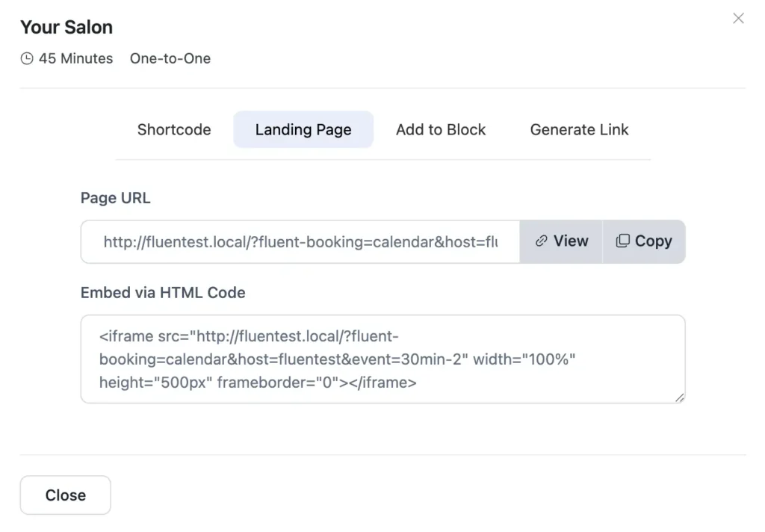765x532 pixels.
Task: Open the Add to Block tab
Action: [x=441, y=129]
